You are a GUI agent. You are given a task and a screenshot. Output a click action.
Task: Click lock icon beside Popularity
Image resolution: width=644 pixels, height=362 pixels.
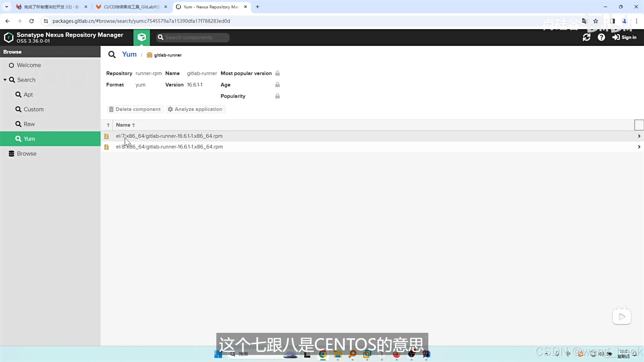pyautogui.click(x=277, y=96)
